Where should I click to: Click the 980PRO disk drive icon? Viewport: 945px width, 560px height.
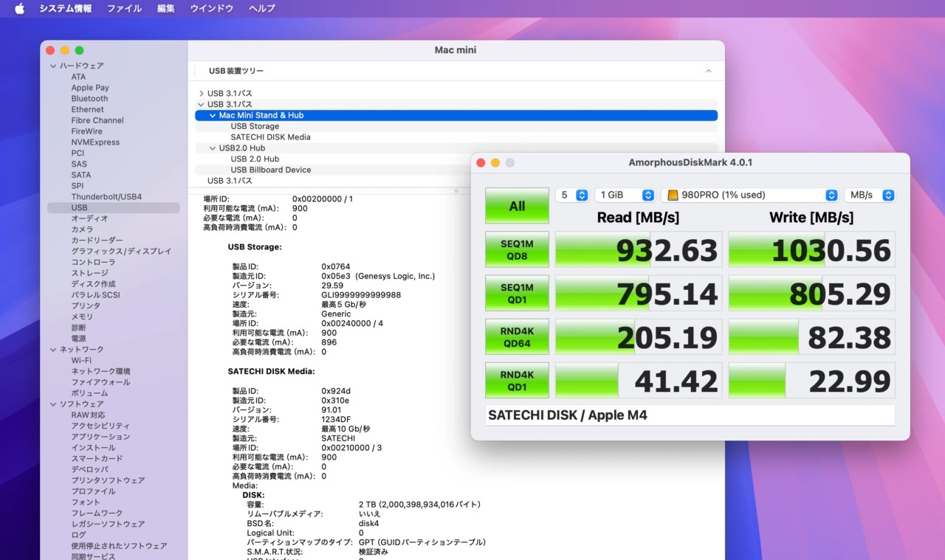click(x=673, y=196)
